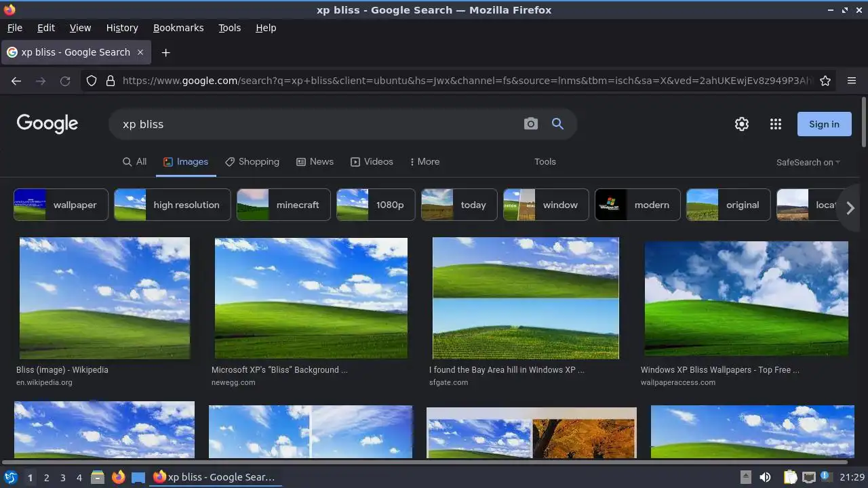Open the File menu
Screen dimensions: 868x488
(x=14, y=28)
